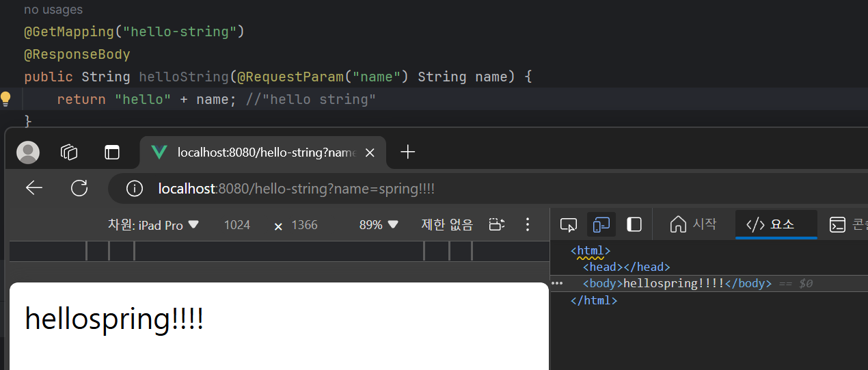
Task: Click the @ResponseBody annotation
Action: pos(77,55)
